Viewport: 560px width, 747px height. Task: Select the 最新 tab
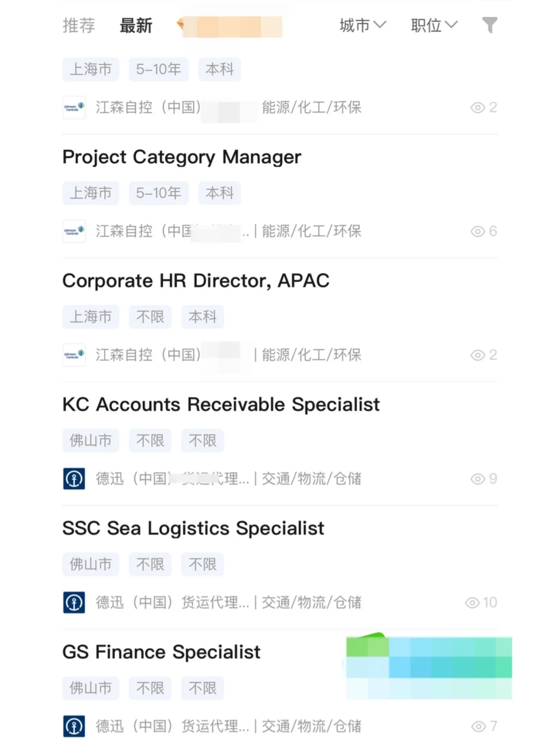136,25
